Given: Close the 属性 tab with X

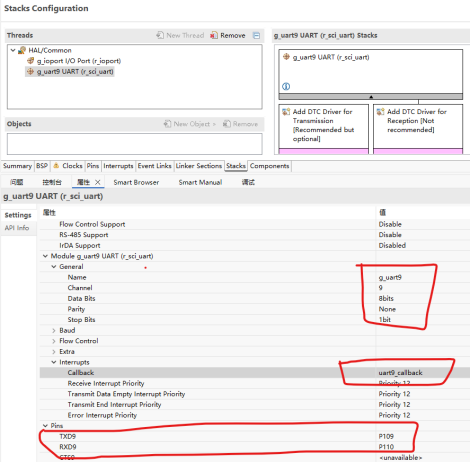Looking at the screenshot, I should [97, 182].
